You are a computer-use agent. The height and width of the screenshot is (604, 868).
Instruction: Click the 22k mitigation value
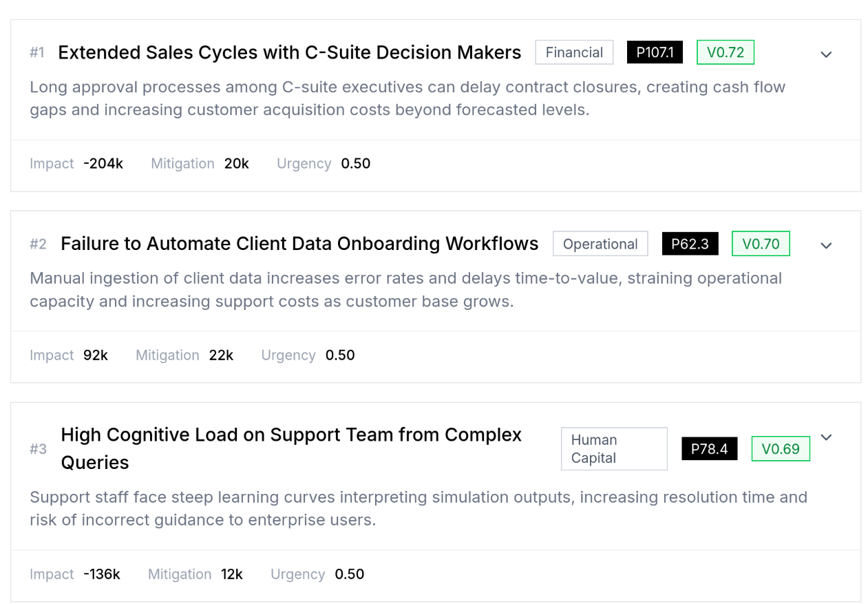tap(221, 355)
